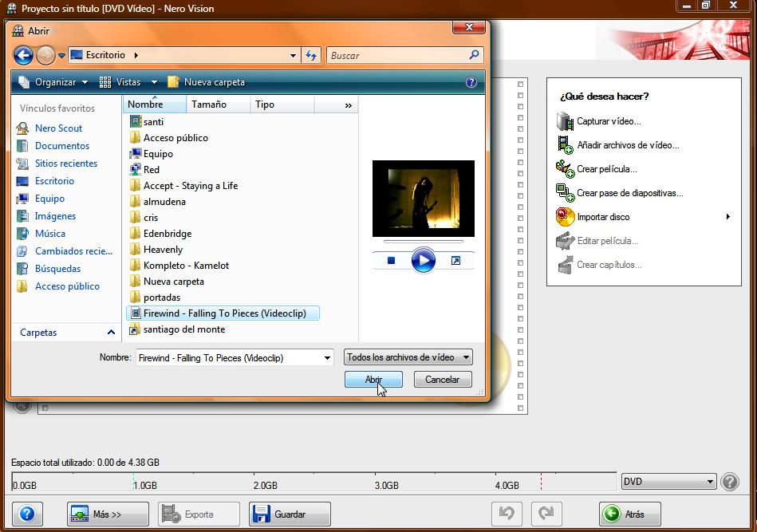The height and width of the screenshot is (532, 757).
Task: Select the portadas folder
Action: [155, 297]
